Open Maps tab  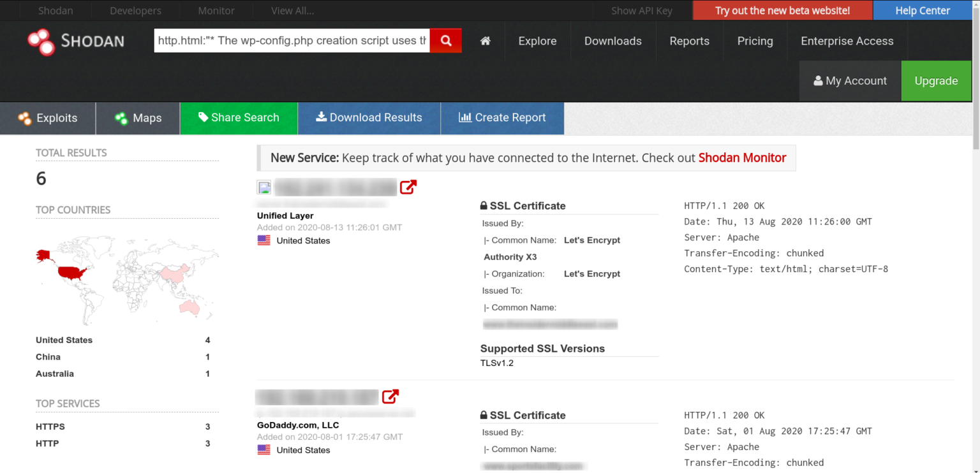tap(138, 118)
